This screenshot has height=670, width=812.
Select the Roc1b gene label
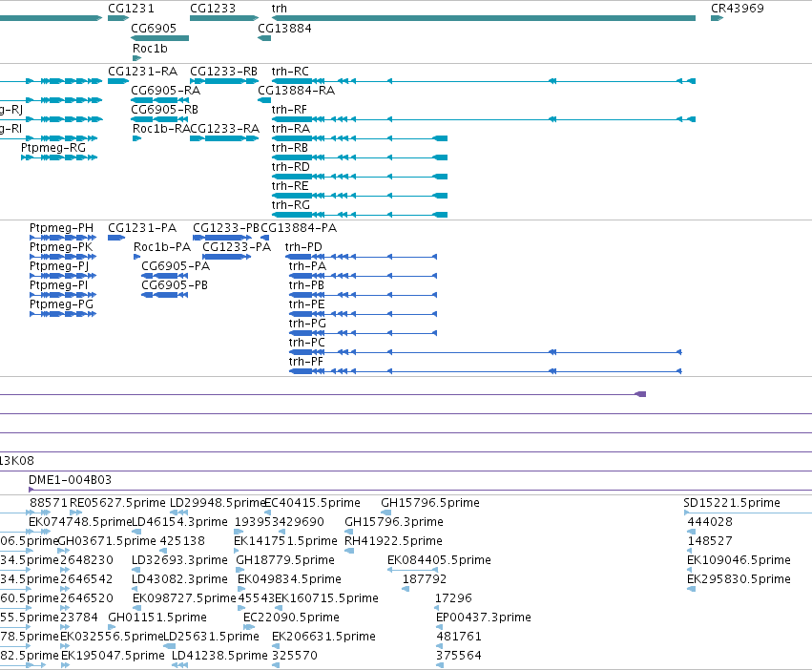pos(150,48)
